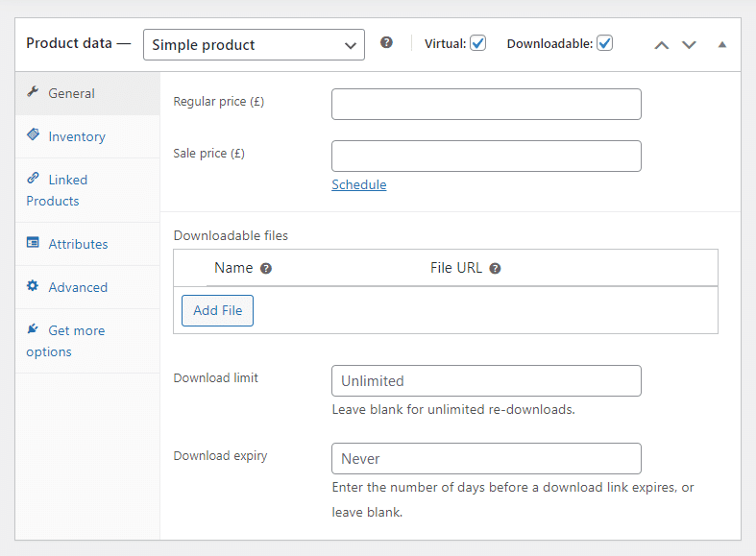Screen dimensions: 756x556
Task: Uncheck the Downloadable checkbox
Action: [604, 43]
